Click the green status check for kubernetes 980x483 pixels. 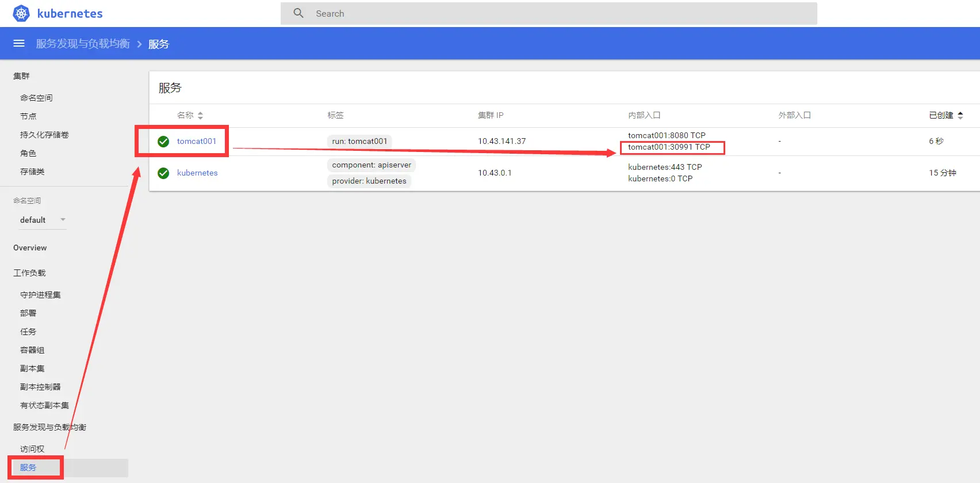[x=163, y=173]
